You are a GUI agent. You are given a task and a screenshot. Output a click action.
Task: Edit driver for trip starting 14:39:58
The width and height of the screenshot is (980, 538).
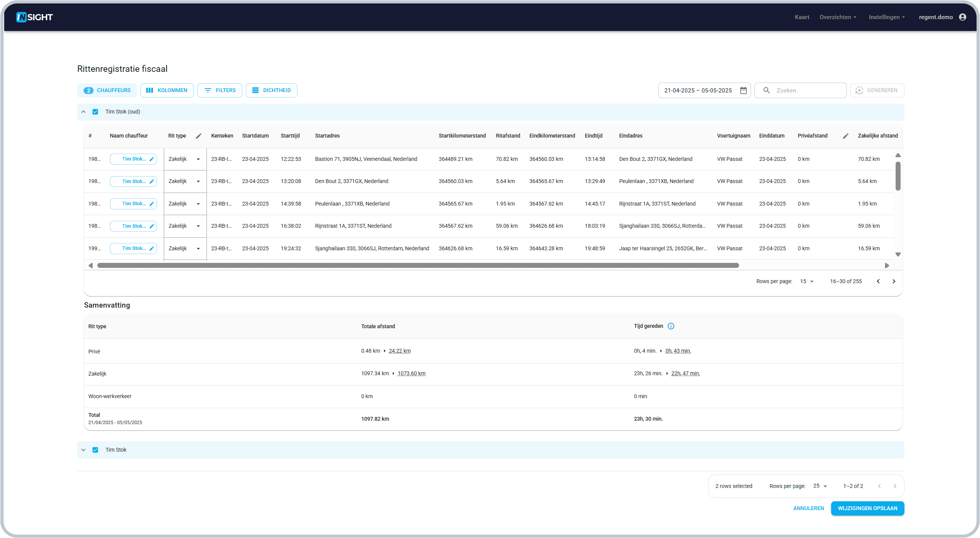point(133,204)
